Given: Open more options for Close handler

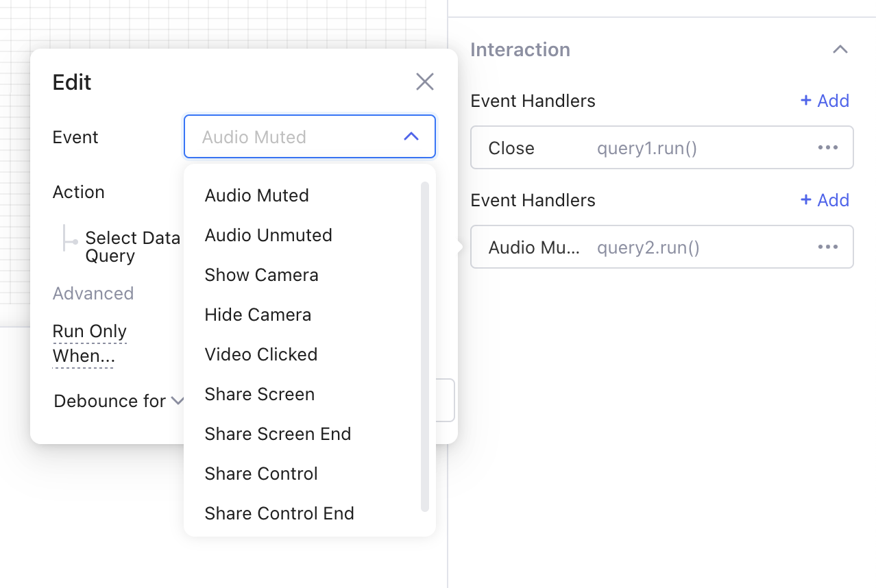Looking at the screenshot, I should tap(827, 147).
